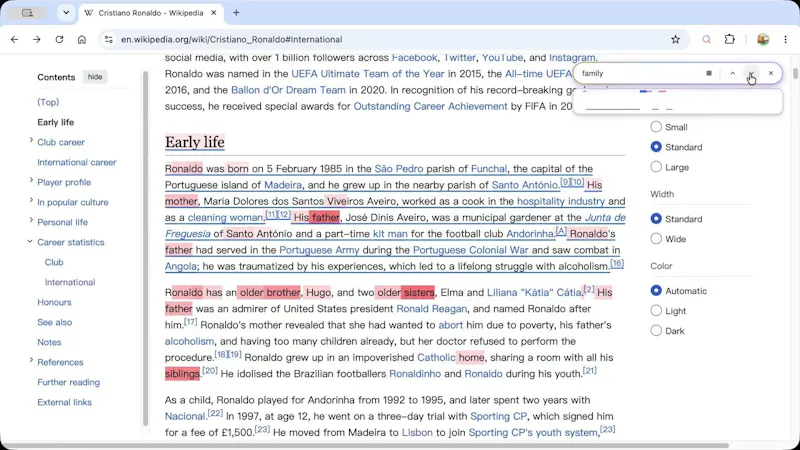Click the horizontal scrollbar at page bottom
800x450 pixels.
click(365, 445)
